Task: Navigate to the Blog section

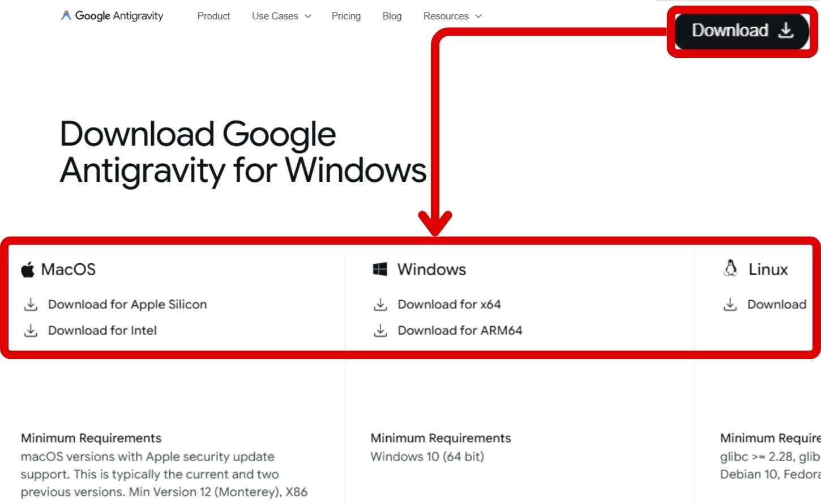Action: [391, 16]
